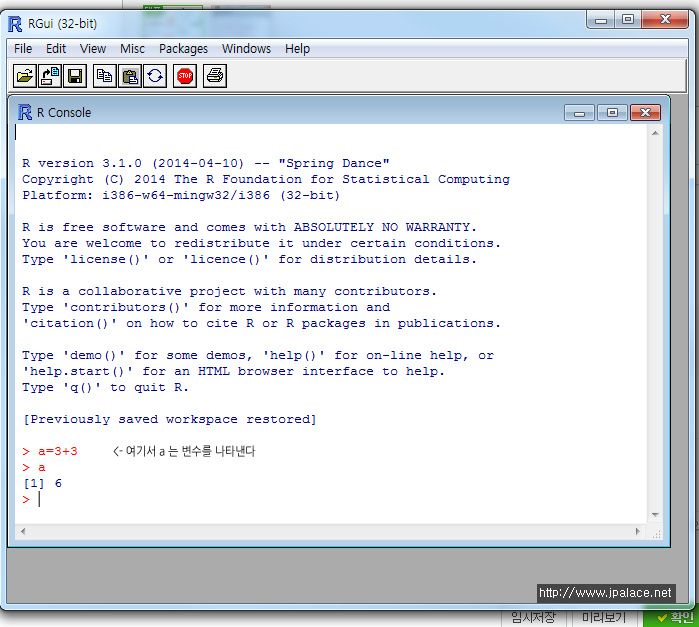Click the green 확인 button in background
The image size is (699, 627).
[x=673, y=618]
